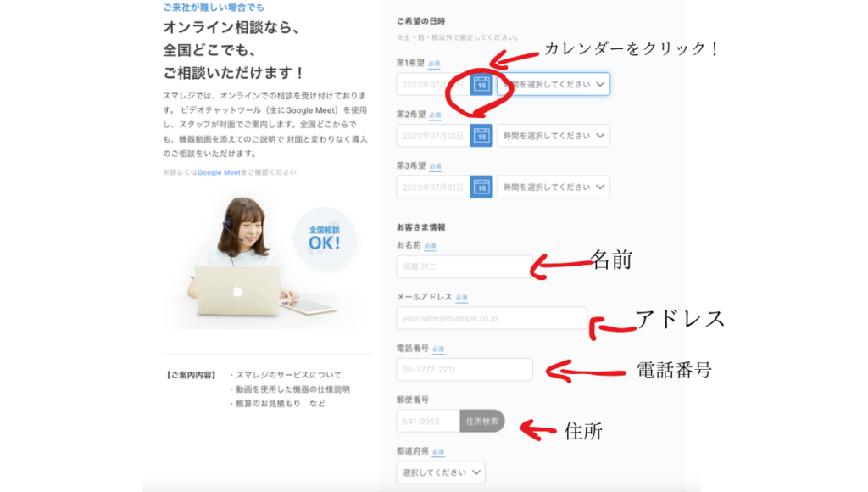Expand the 第2希望 time selection dropdown

(554, 135)
